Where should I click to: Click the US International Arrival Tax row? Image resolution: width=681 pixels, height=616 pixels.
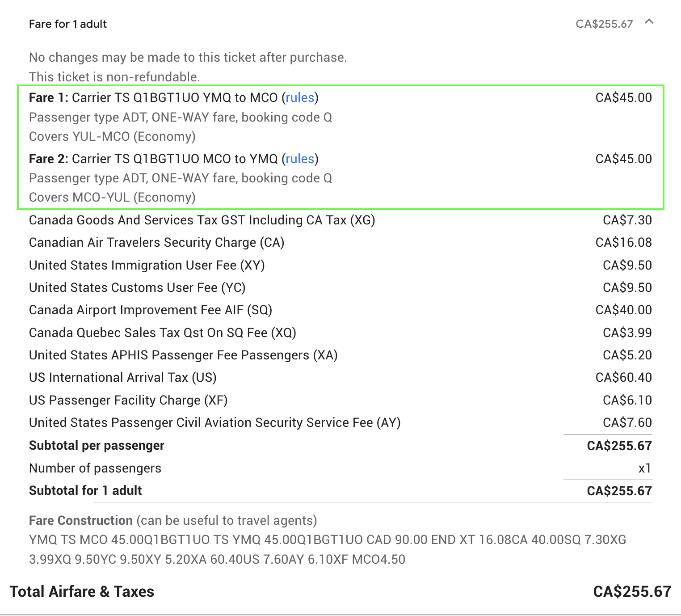point(122,377)
